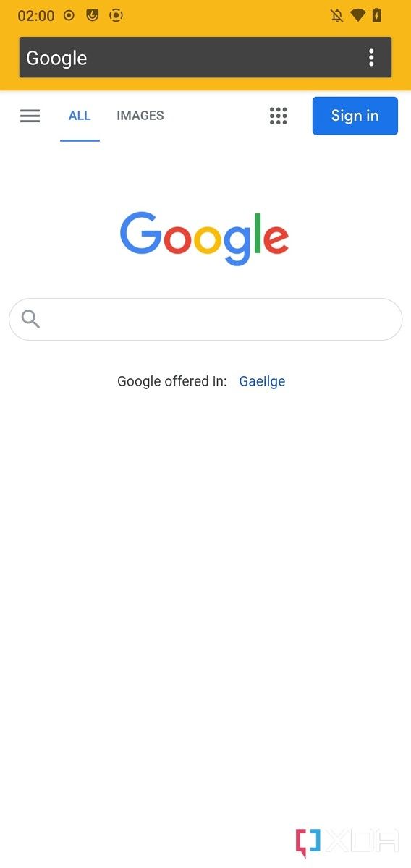Viewport: 411px width, 868px height.
Task: Tap the smiling face notification icon
Action: pos(92,14)
